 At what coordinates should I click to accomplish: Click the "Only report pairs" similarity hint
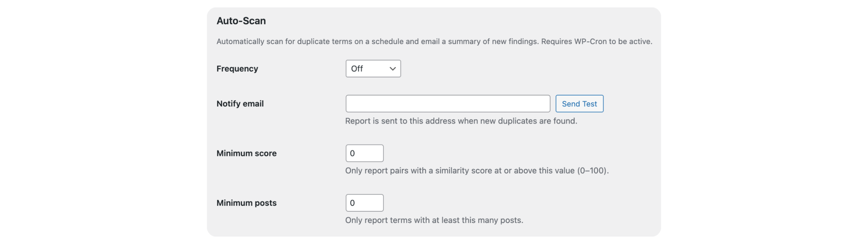coord(441,171)
